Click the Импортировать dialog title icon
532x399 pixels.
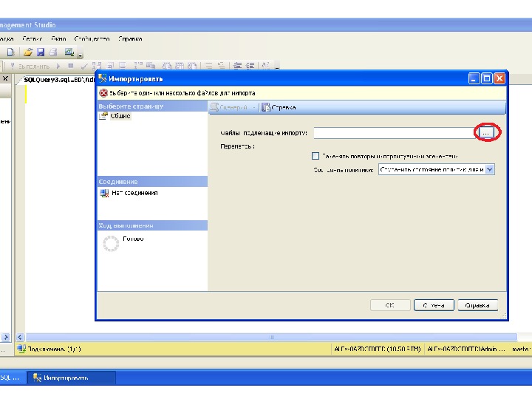tap(102, 79)
